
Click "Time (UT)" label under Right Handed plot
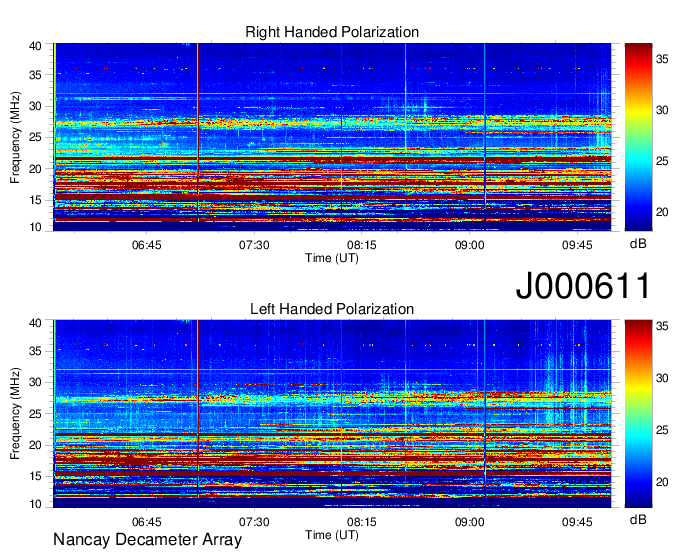coord(332,258)
